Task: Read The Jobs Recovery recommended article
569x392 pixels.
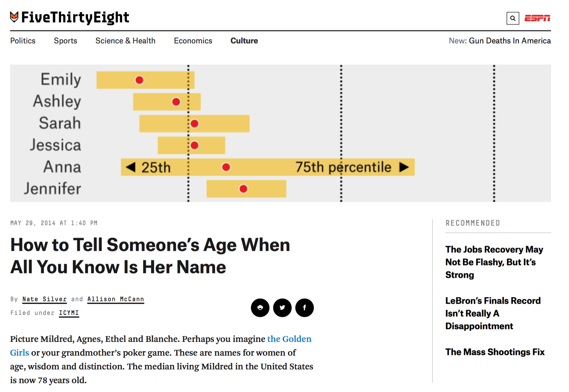Action: click(494, 262)
